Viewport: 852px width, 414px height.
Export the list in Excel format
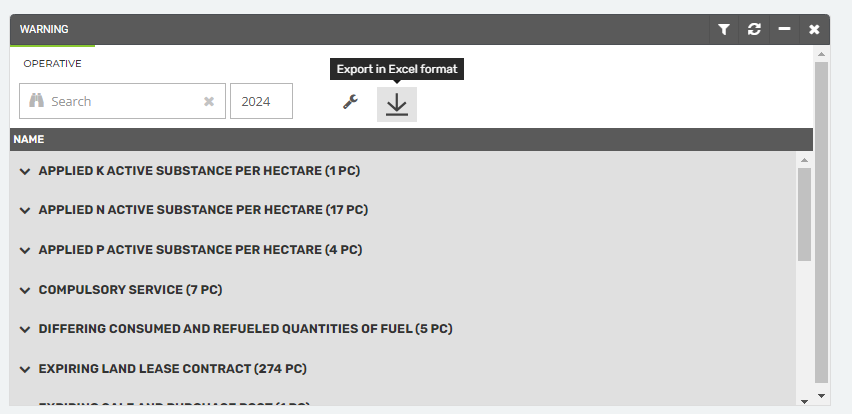click(x=397, y=104)
